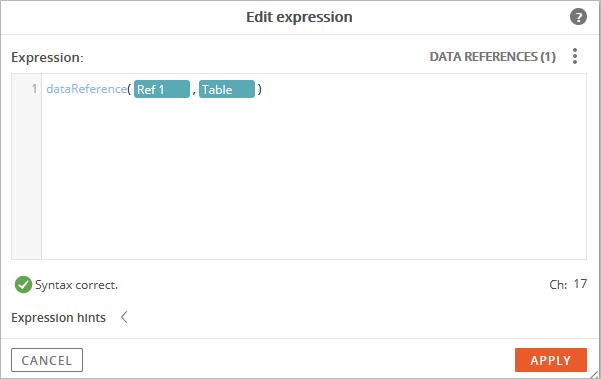Open help via the question mark icon
The height and width of the screenshot is (379, 601).
pyautogui.click(x=578, y=17)
